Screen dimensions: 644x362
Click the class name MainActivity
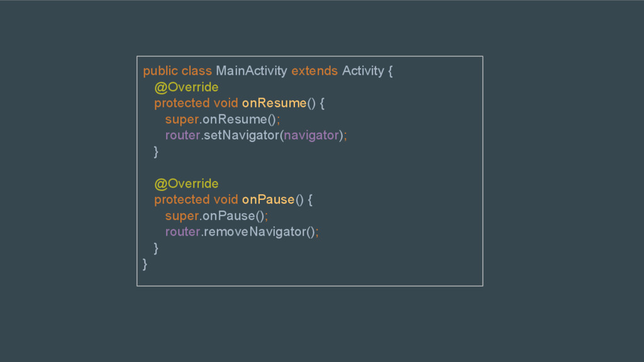click(x=252, y=70)
